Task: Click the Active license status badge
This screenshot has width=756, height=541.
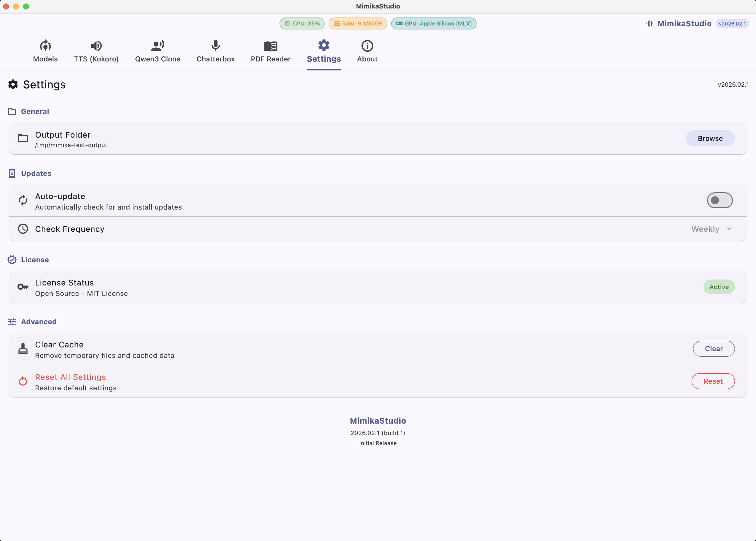Action: (719, 287)
